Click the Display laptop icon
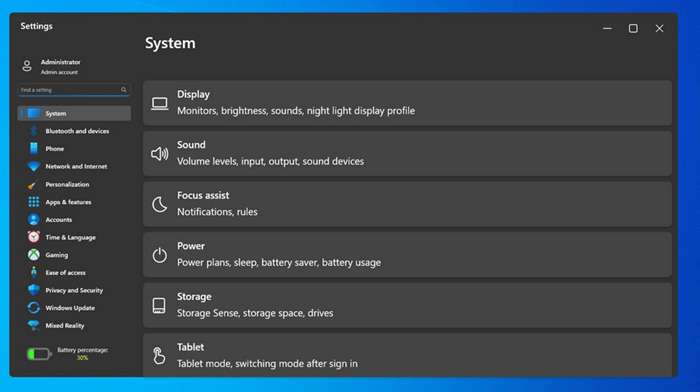 159,104
